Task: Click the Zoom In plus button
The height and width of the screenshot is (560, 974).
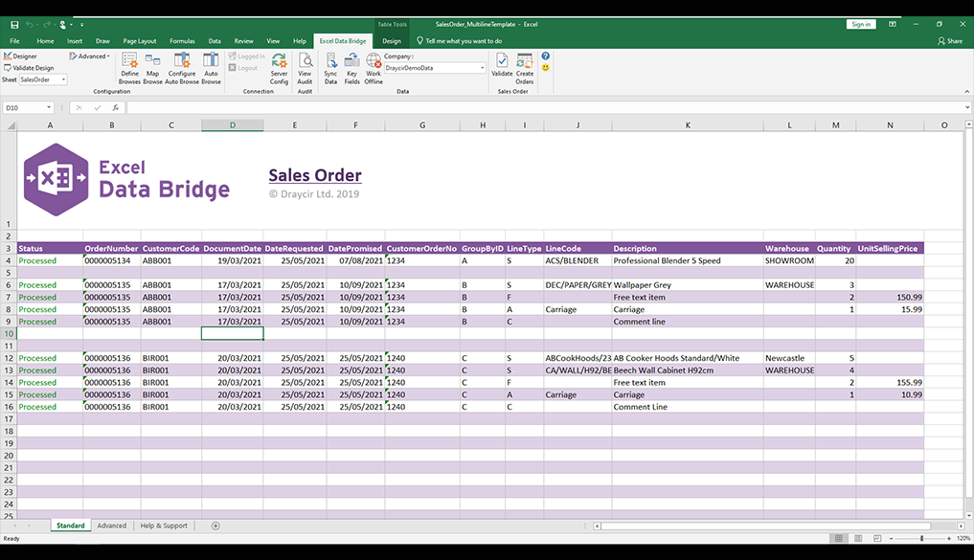Action: 949,538
